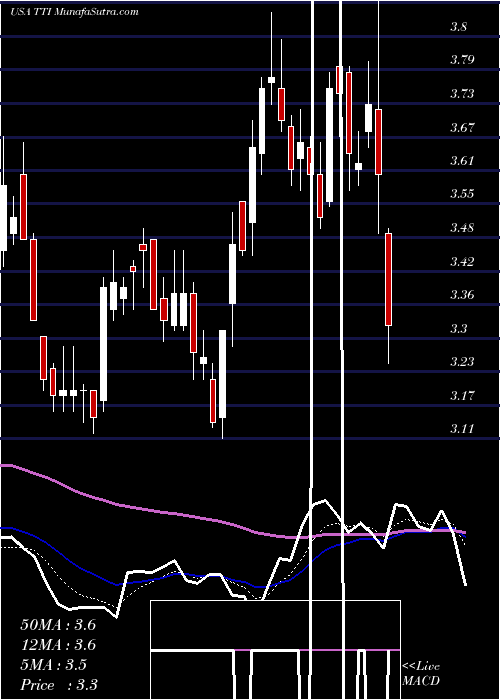Click the 3.67 price axis label
This screenshot has width=500, height=700.
coord(462,127)
